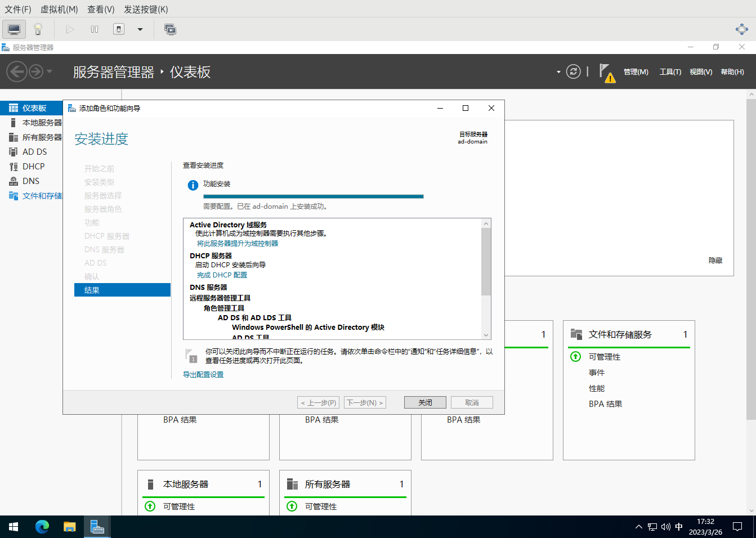756x538 pixels.
Task: Click the refresh icon in Server Manager header
Action: pos(573,71)
